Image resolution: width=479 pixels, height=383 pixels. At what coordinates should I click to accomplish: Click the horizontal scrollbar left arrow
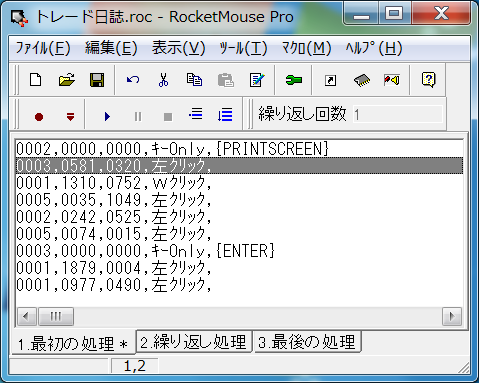coord(26,316)
